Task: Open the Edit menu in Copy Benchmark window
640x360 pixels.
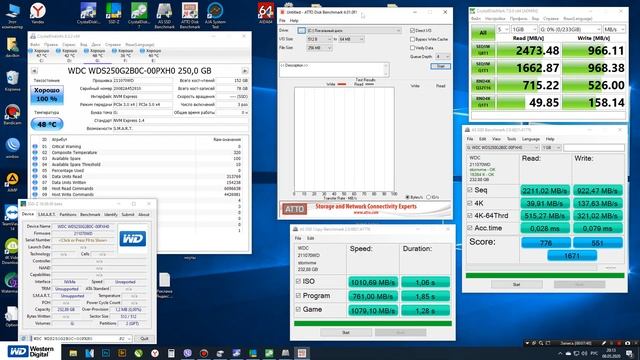Action: [311, 238]
